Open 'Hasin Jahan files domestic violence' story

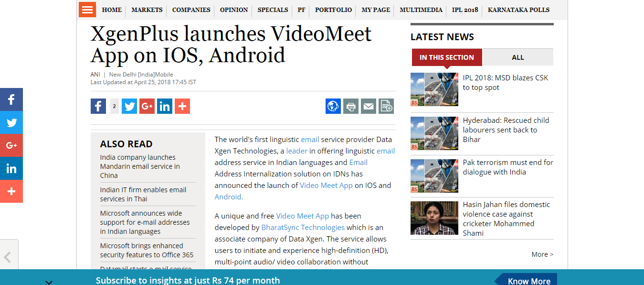pos(506,219)
